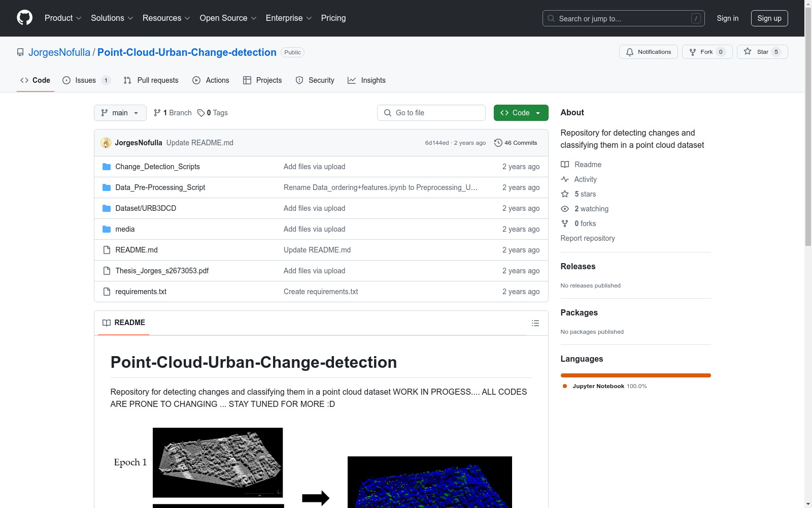Image resolution: width=812 pixels, height=508 pixels.
Task: Click the requirements.txt file icon
Action: 107,292
